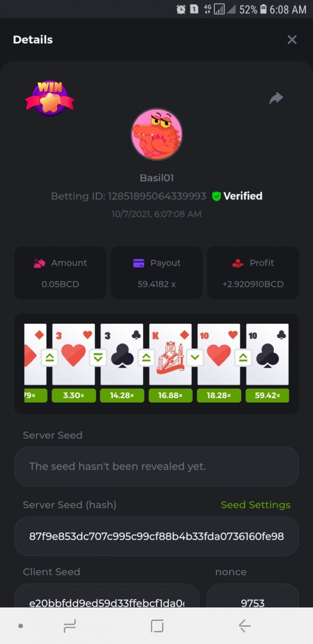Tap the WIN badge icon
The image size is (313, 644).
(49, 97)
